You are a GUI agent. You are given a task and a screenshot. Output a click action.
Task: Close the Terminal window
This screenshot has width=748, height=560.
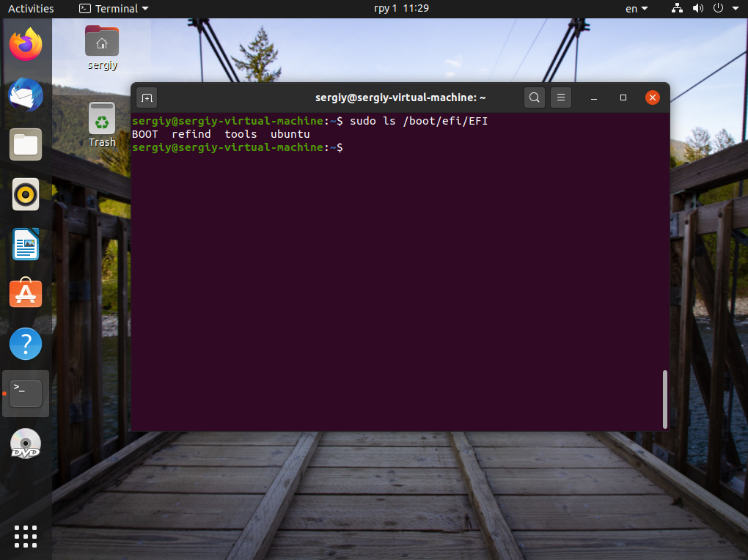coord(653,97)
